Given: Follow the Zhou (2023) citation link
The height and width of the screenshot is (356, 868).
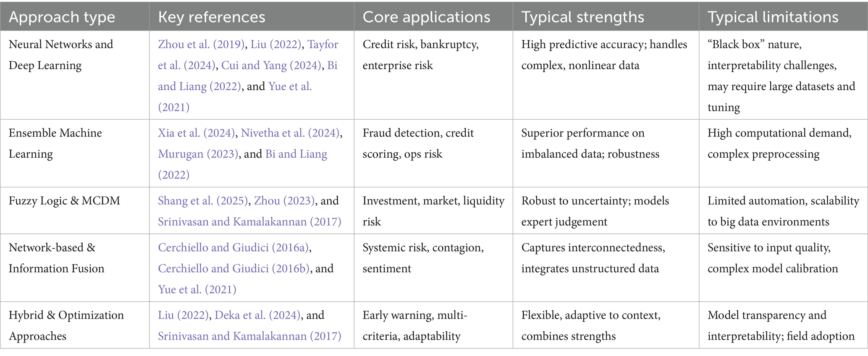Looking at the screenshot, I should (284, 201).
